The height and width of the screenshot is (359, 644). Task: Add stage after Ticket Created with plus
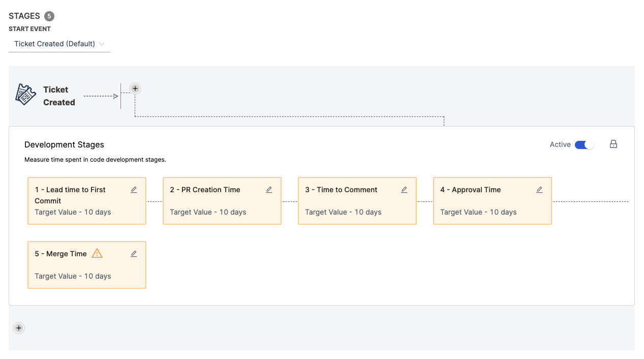pos(135,88)
